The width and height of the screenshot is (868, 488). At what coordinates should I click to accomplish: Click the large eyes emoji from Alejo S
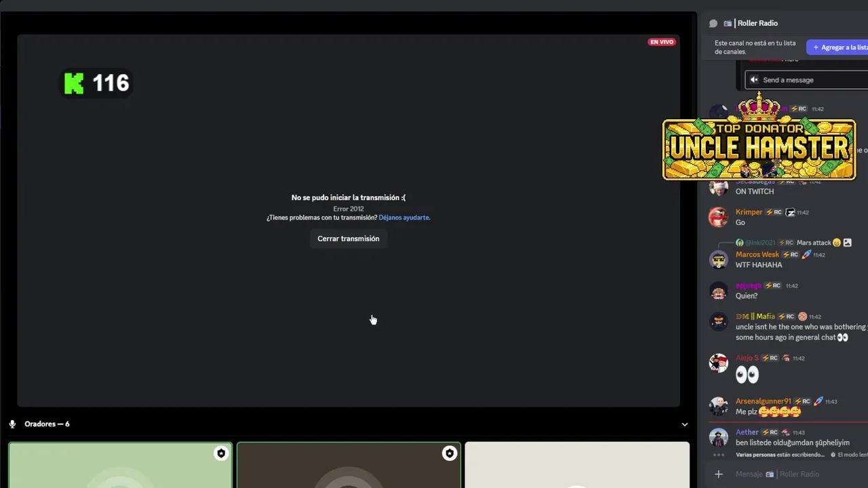(747, 375)
